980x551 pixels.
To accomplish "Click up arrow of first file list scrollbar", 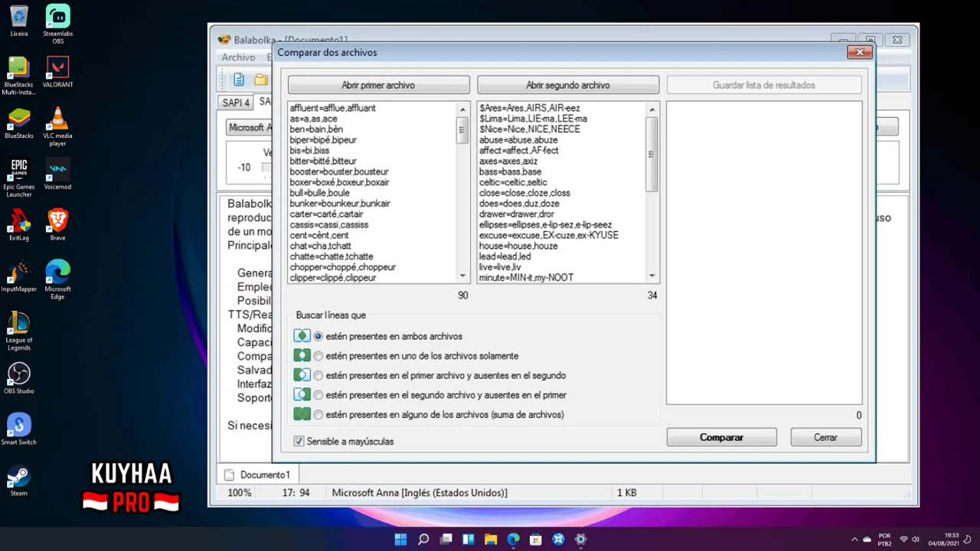I will tap(462, 109).
